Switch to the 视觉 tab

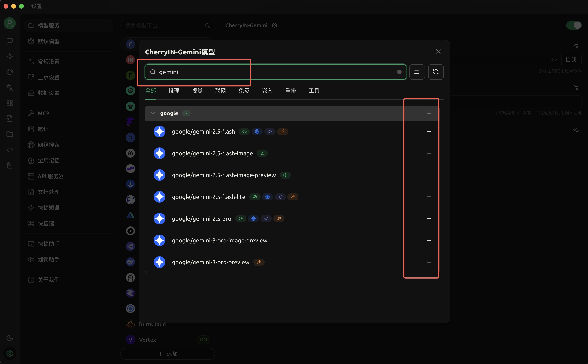click(197, 91)
